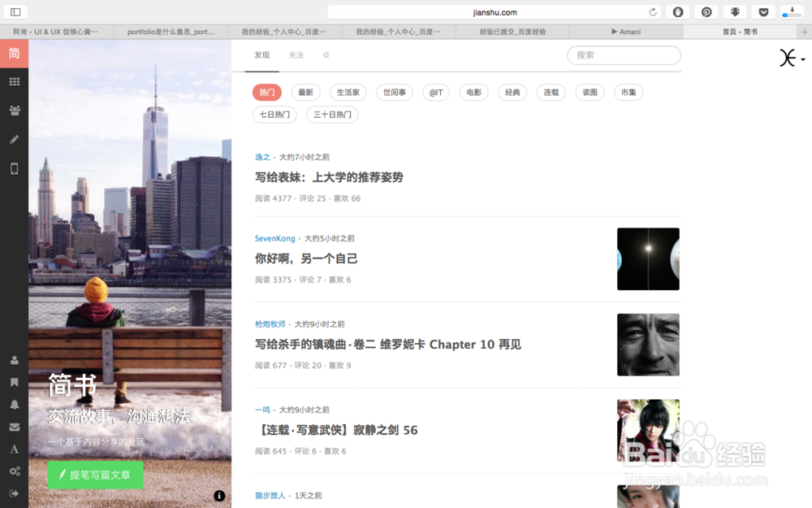Click the 简 Jianshu logo in the sidebar

pos(13,53)
